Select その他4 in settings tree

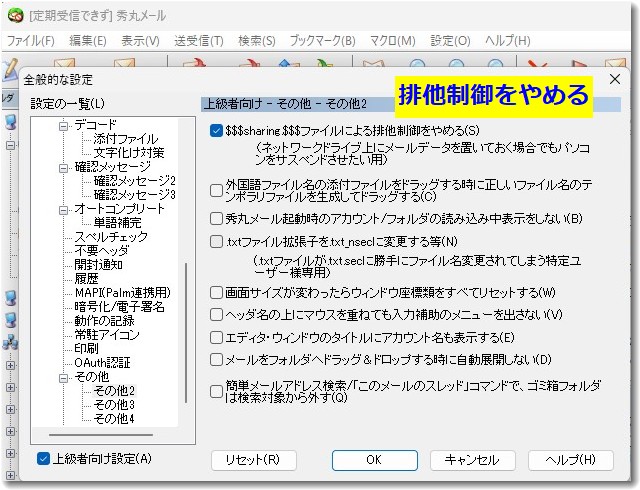114,419
